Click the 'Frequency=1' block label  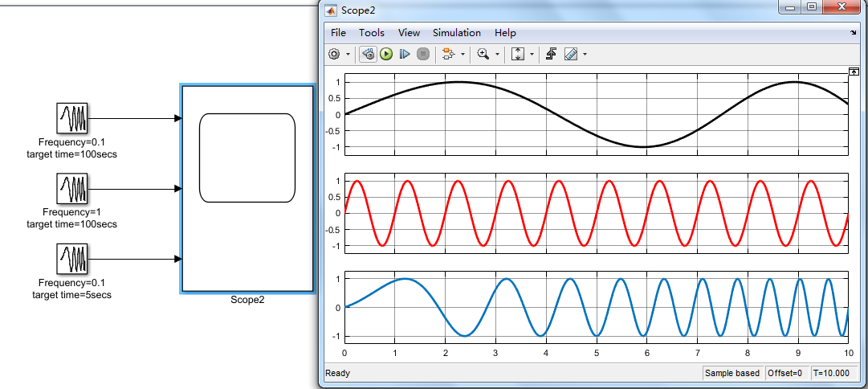point(71,212)
